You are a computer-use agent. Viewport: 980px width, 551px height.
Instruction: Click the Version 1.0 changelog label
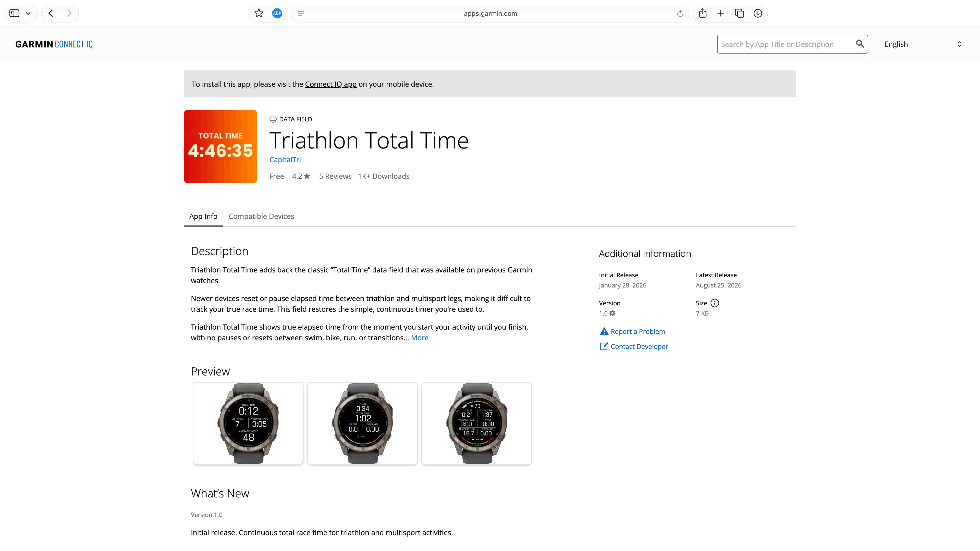pyautogui.click(x=206, y=515)
